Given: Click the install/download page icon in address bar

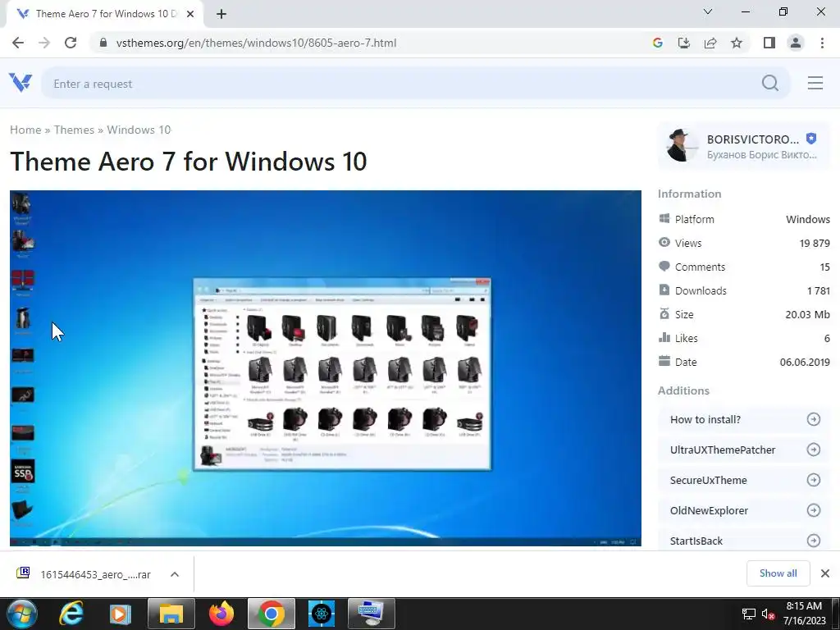Looking at the screenshot, I should (683, 43).
